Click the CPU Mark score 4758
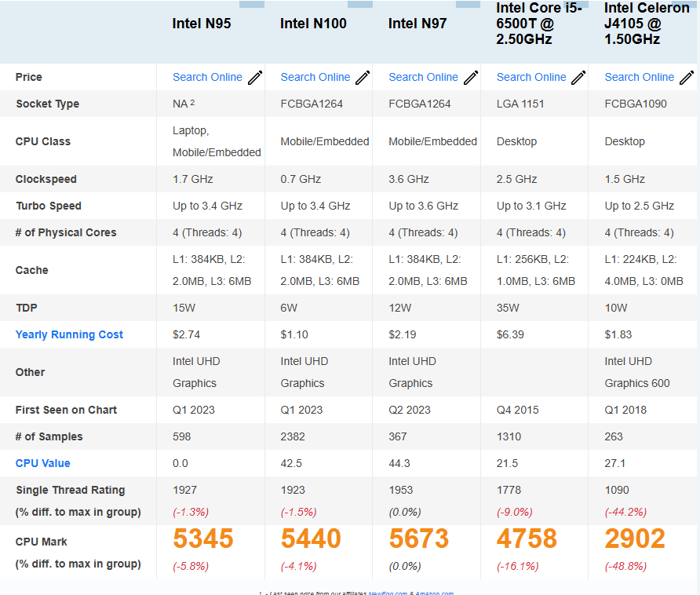The width and height of the screenshot is (700, 595). coord(527,538)
